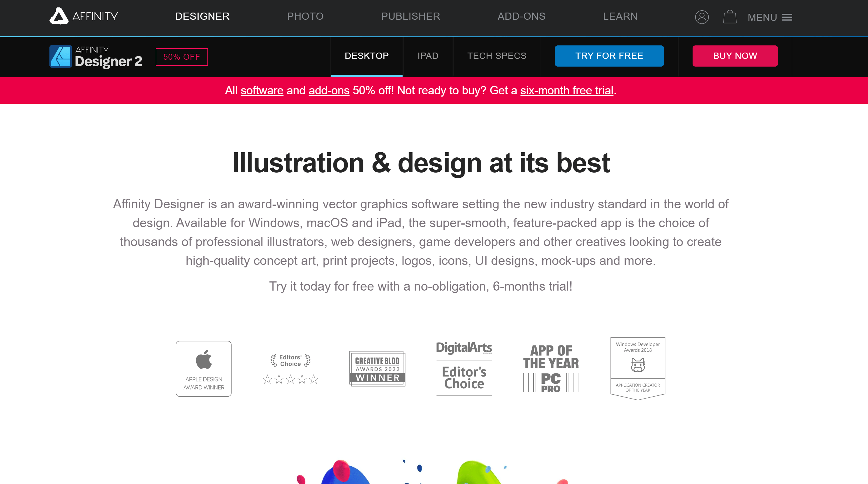Expand the ADD-ONS navigation dropdown
868x484 pixels.
pos(521,16)
